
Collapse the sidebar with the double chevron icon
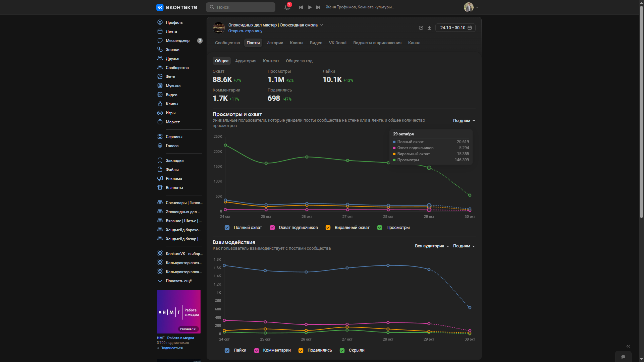coord(628,346)
